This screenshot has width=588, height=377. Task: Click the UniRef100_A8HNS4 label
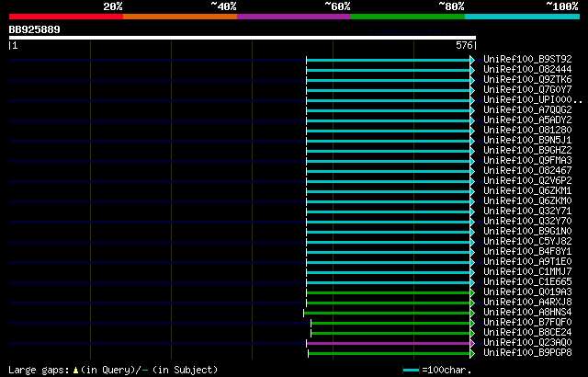coord(527,313)
